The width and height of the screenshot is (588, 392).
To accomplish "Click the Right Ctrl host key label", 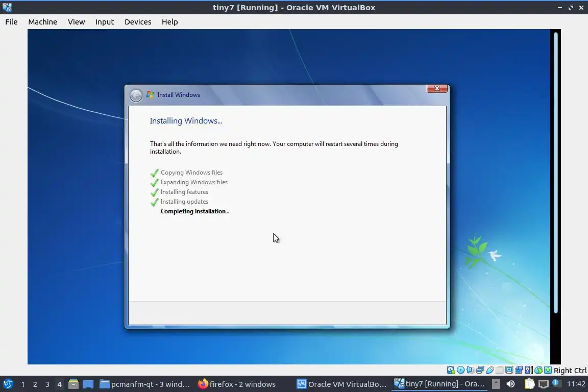I will 570,370.
